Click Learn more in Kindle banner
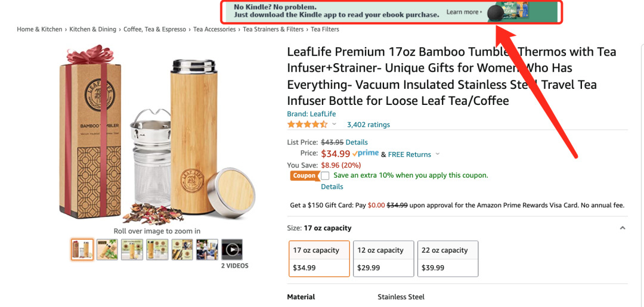This screenshot has height=307, width=644. [463, 12]
